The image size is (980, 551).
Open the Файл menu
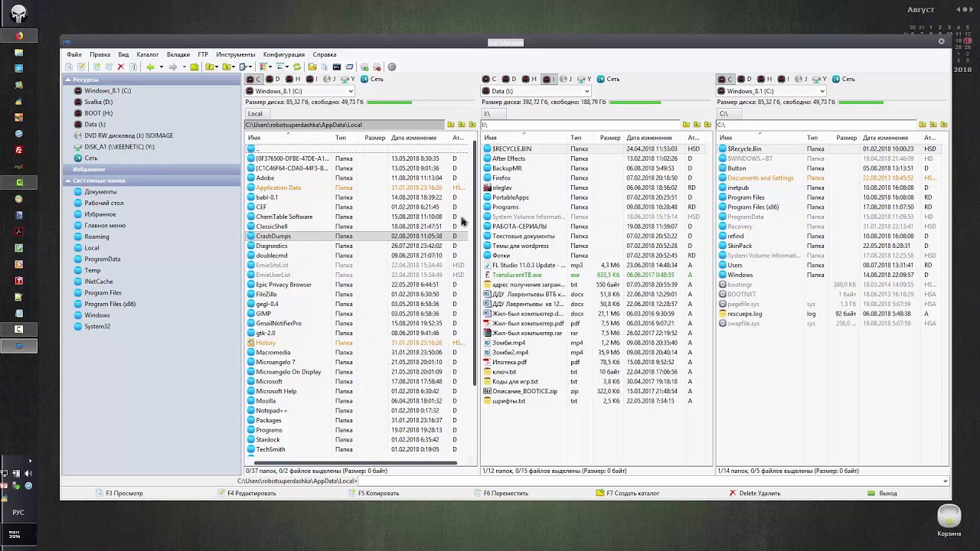(74, 54)
